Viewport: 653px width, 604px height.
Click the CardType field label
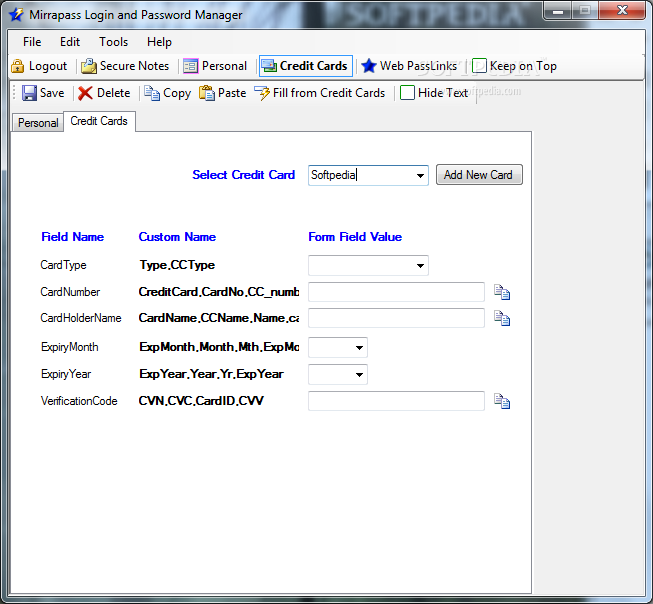pyautogui.click(x=63, y=265)
